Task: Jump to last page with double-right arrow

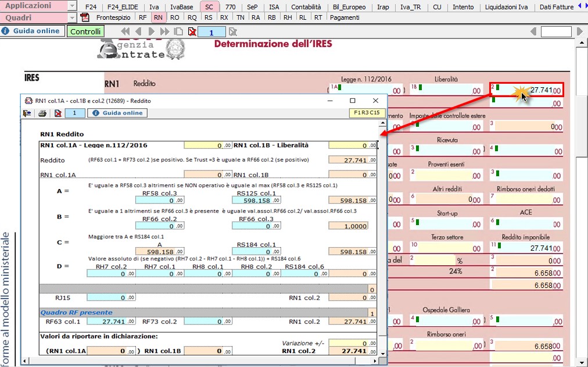Action: click(x=164, y=32)
